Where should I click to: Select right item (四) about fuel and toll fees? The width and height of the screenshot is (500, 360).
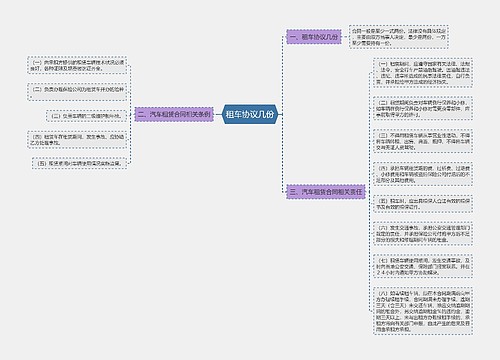pos(423,174)
